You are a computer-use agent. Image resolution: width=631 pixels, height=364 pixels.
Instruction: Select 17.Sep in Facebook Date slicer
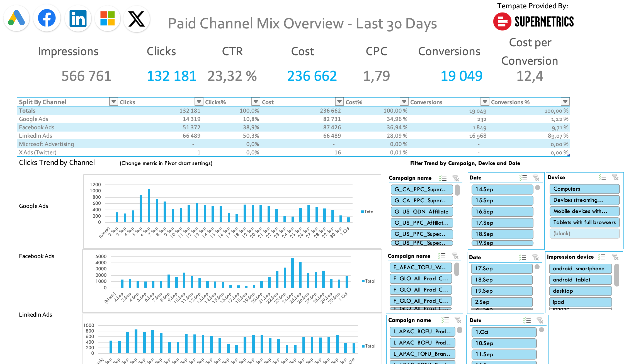tap(502, 269)
